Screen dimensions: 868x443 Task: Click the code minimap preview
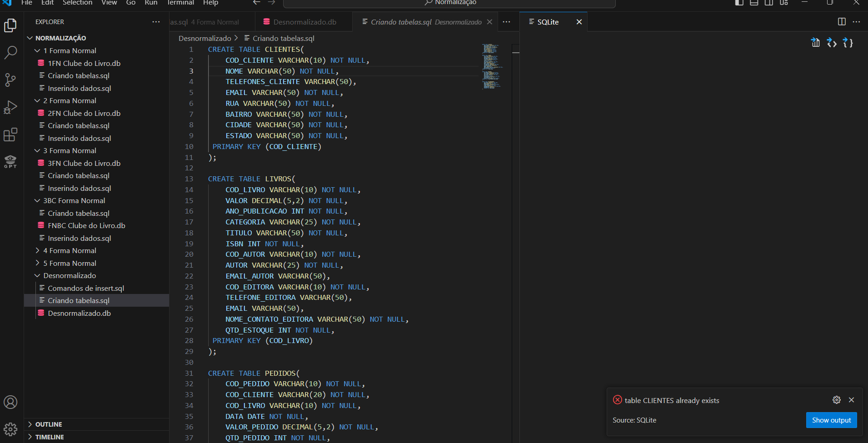click(x=492, y=66)
